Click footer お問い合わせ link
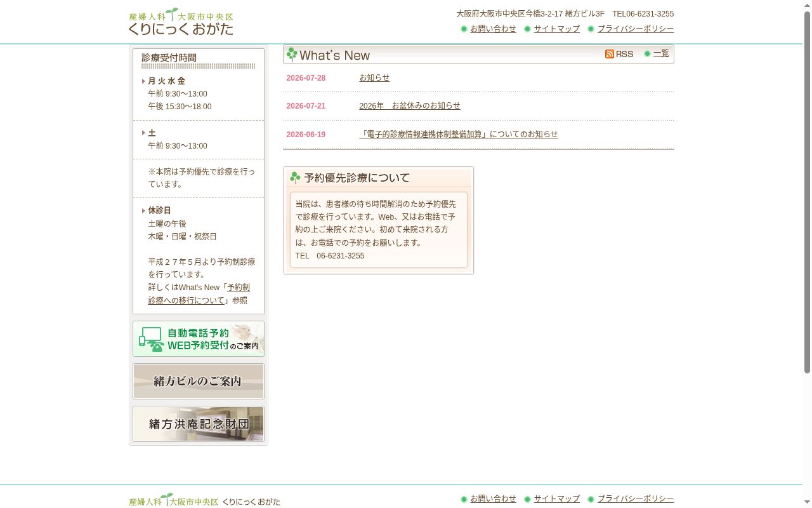 coord(493,498)
